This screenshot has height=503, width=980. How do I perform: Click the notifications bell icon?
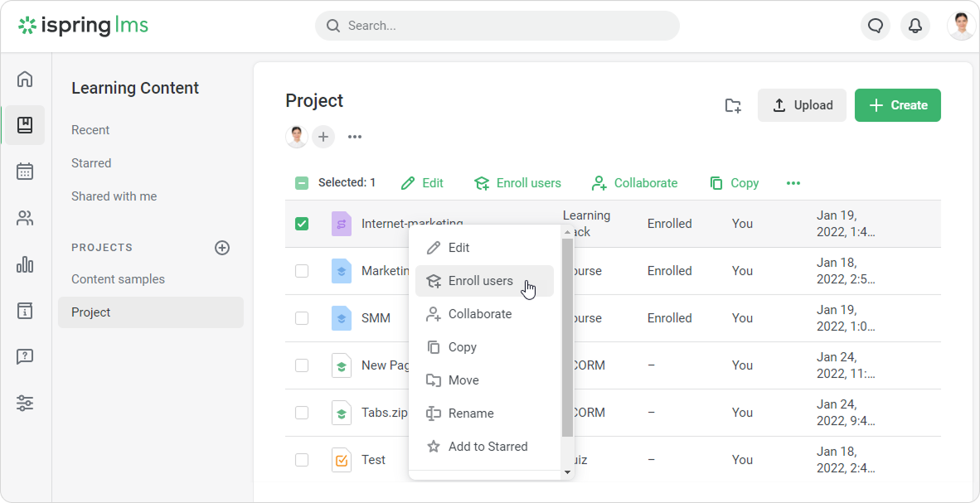[x=915, y=26]
